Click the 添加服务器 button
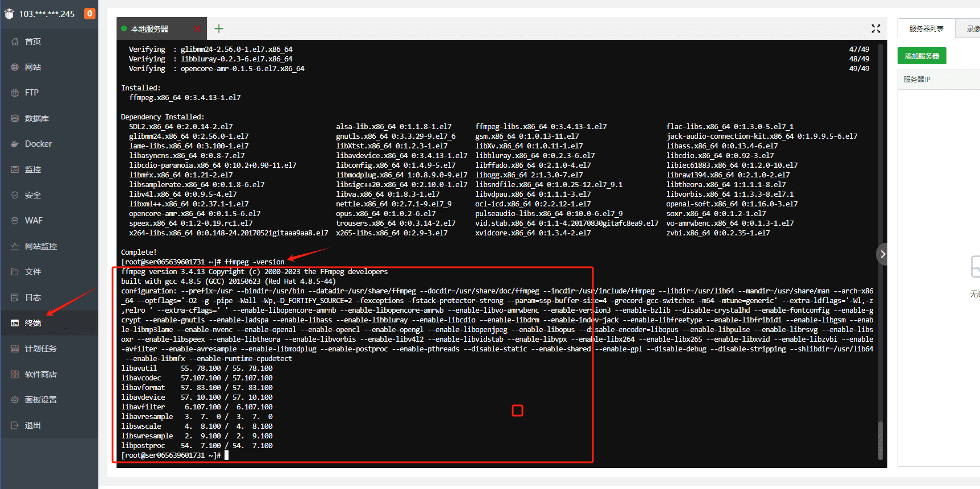 (921, 56)
